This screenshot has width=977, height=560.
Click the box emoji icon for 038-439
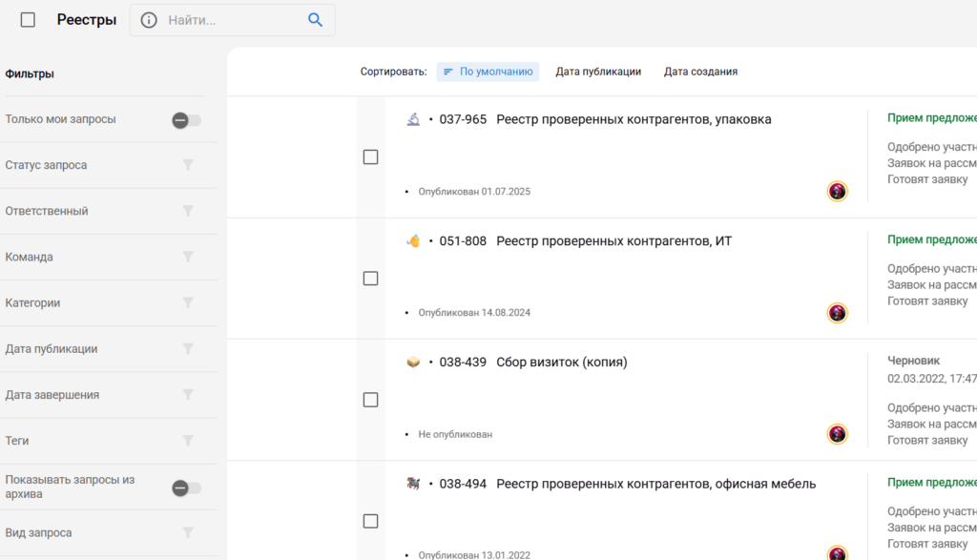coord(413,363)
